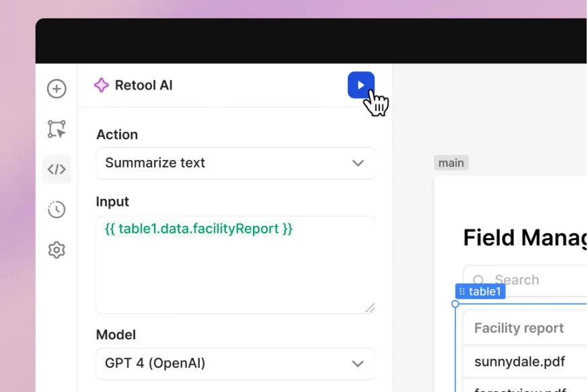Open the code panel icon
The width and height of the screenshot is (588, 392).
[x=57, y=169]
